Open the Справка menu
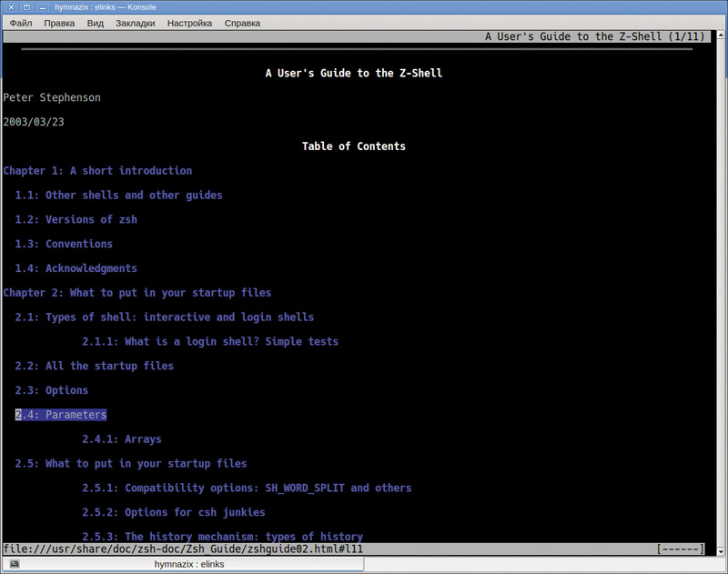 pos(242,24)
